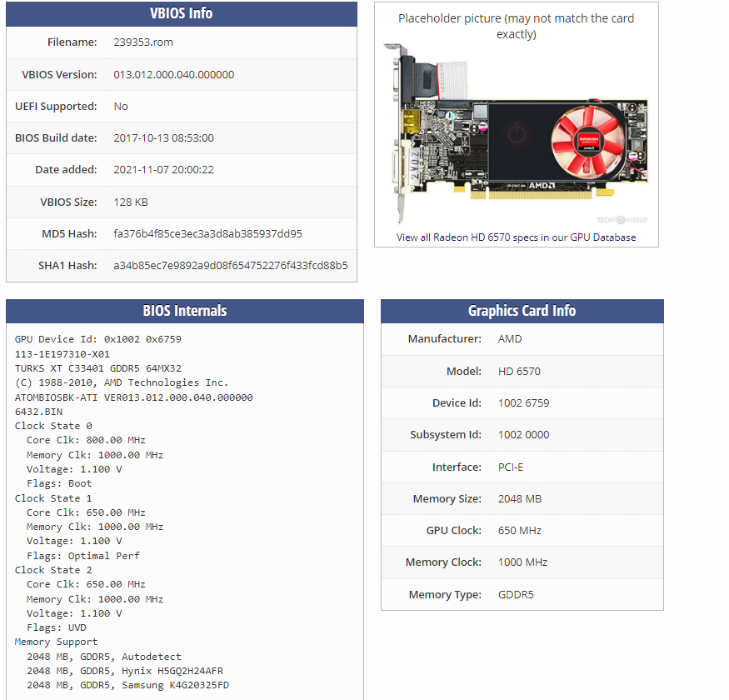Click the Subsystem Id: label
This screenshot has width=729, height=700.
tap(446, 435)
